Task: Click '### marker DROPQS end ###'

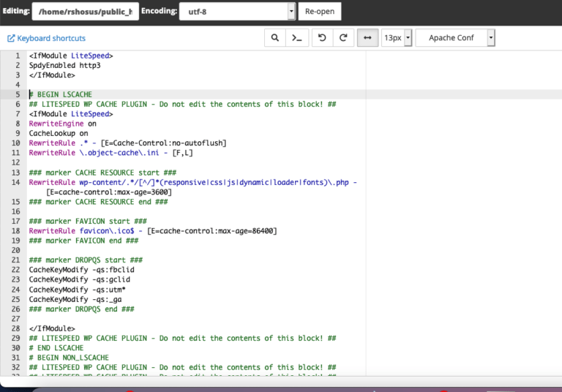Action: [x=82, y=309]
